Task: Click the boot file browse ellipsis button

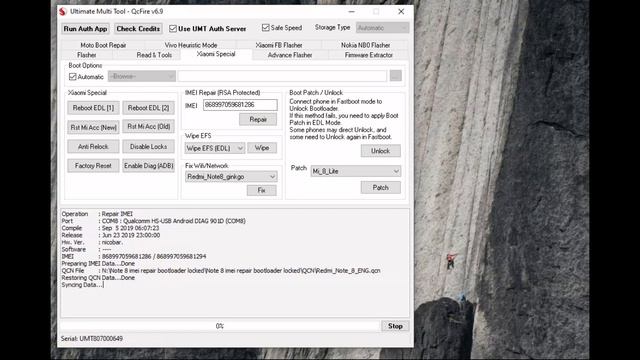Action: point(396,76)
